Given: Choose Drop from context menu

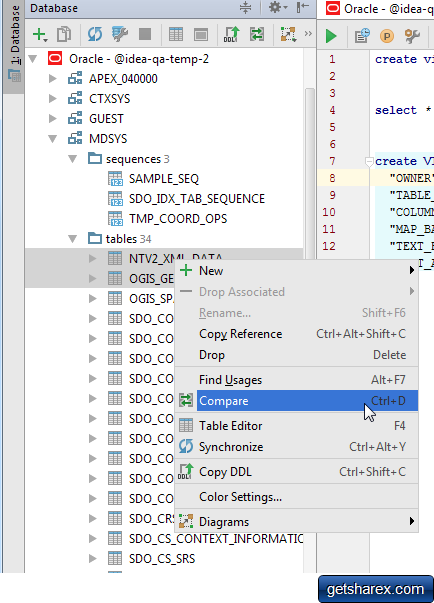Looking at the screenshot, I should tap(296, 355).
